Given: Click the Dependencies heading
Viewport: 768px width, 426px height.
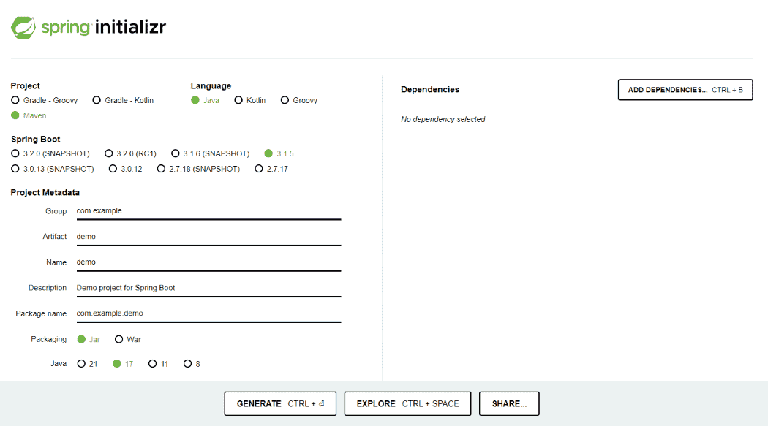Looking at the screenshot, I should pyautogui.click(x=430, y=89).
